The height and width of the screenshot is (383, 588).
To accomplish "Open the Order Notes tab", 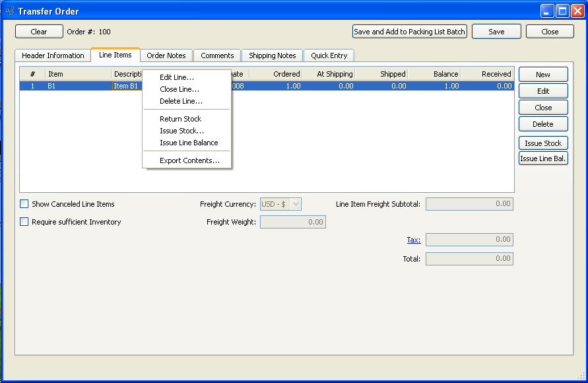I will (166, 55).
